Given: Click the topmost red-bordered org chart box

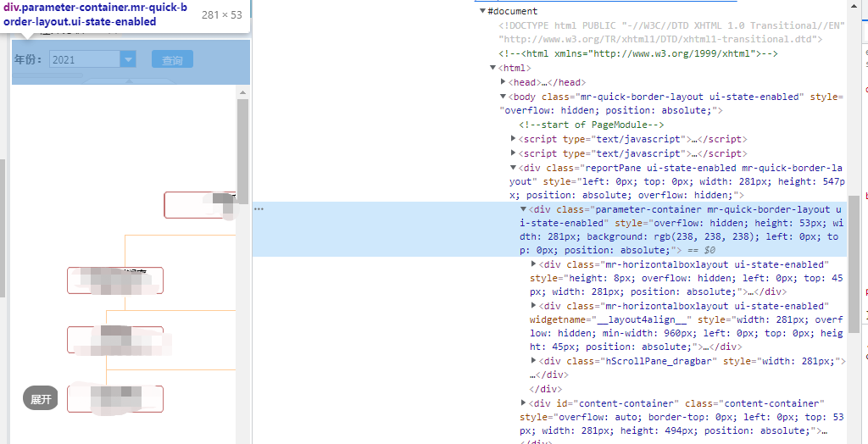Looking at the screenshot, I should tap(200, 205).
